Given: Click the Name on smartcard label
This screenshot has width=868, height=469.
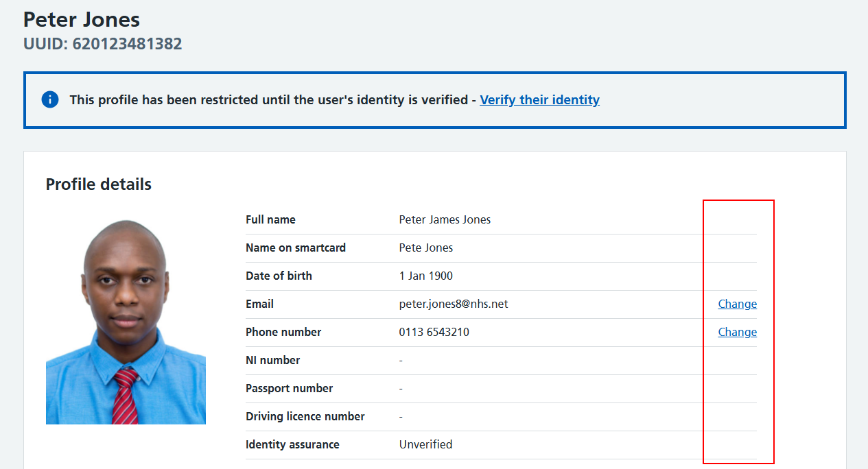Looking at the screenshot, I should 296,248.
